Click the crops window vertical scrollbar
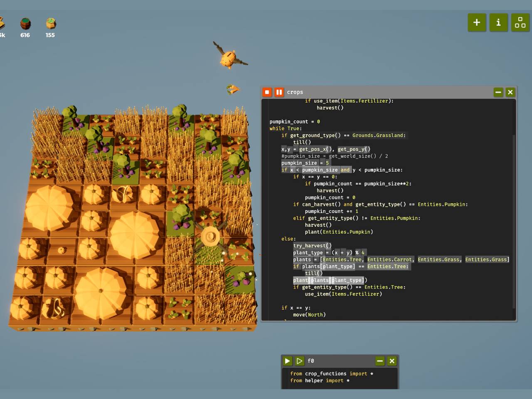532x399 pixels. (x=514, y=208)
